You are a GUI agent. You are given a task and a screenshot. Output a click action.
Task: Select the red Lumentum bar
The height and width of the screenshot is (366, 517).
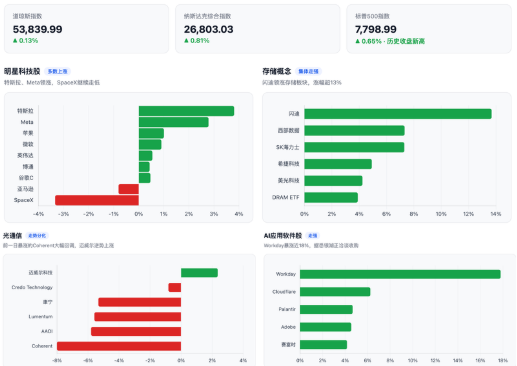tap(138, 317)
